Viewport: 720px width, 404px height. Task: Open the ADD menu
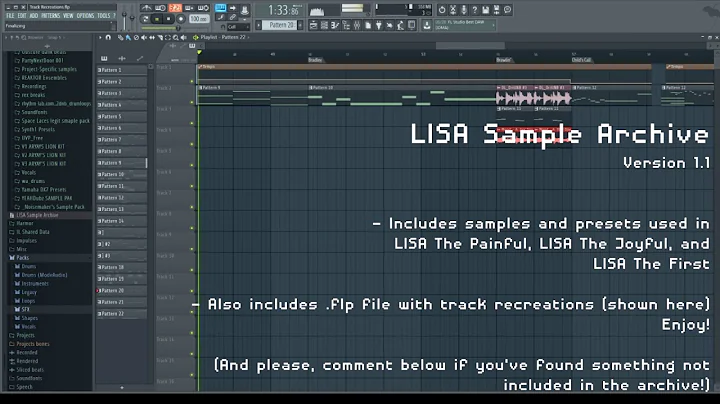point(34,16)
